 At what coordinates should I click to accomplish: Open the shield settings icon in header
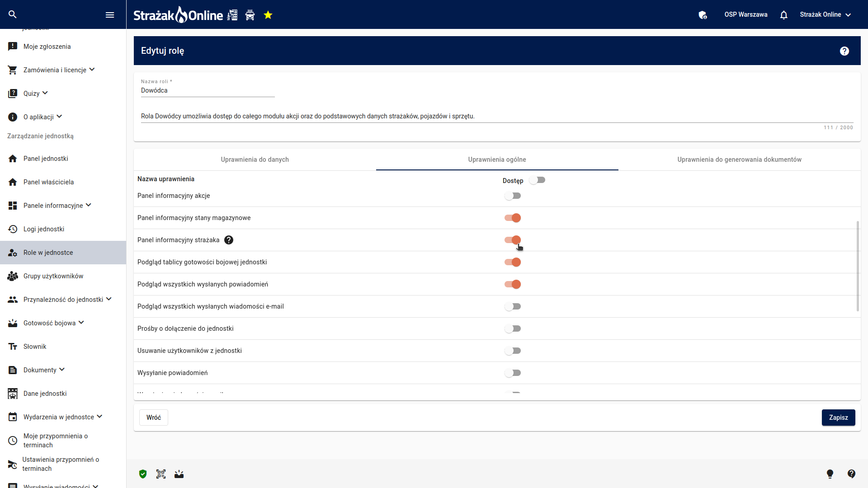click(703, 15)
